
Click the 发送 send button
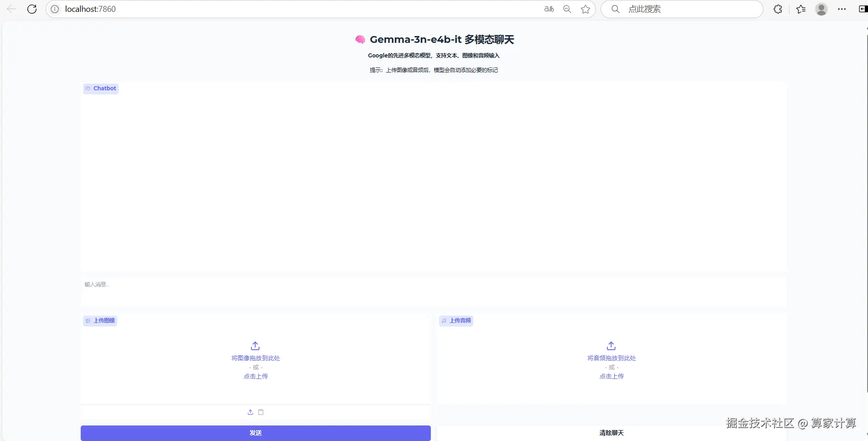tap(256, 433)
